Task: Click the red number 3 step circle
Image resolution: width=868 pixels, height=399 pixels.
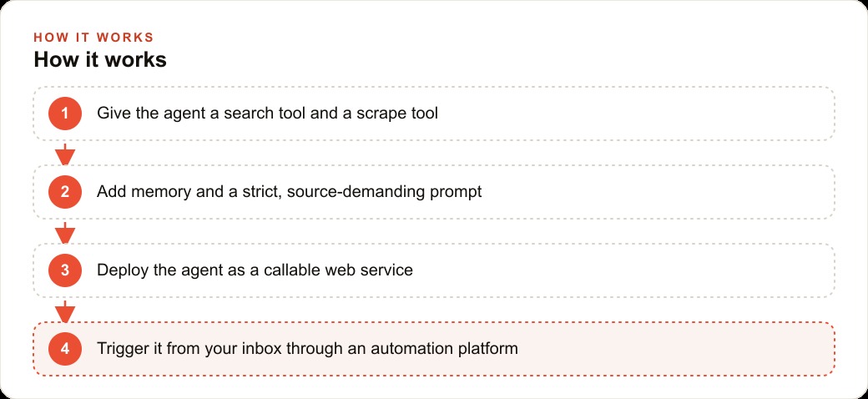Action: [x=65, y=270]
